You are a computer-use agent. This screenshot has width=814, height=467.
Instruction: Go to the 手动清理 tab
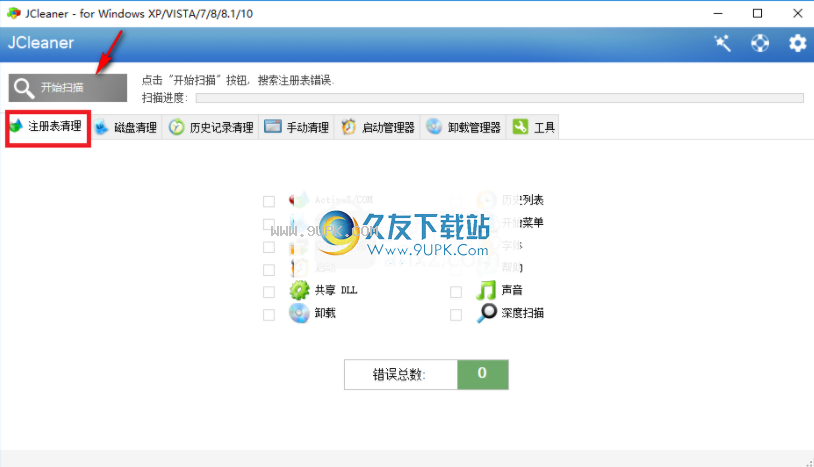297,127
